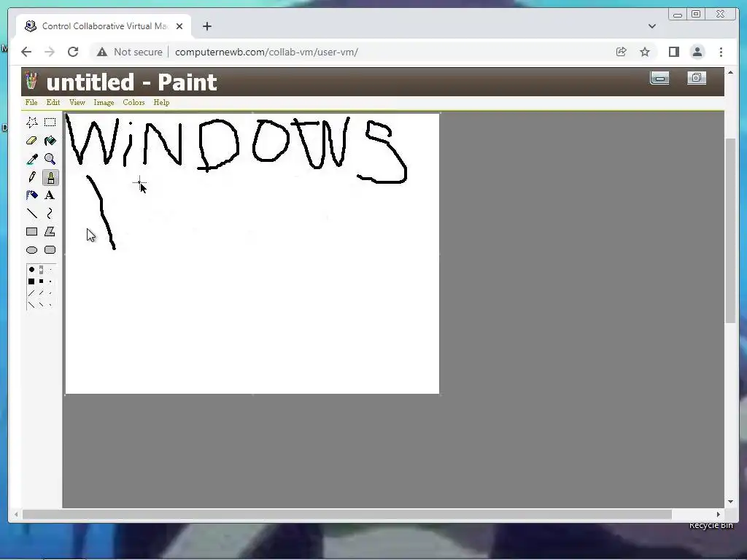Bookmark this page with the star
The height and width of the screenshot is (560, 747).
click(645, 52)
